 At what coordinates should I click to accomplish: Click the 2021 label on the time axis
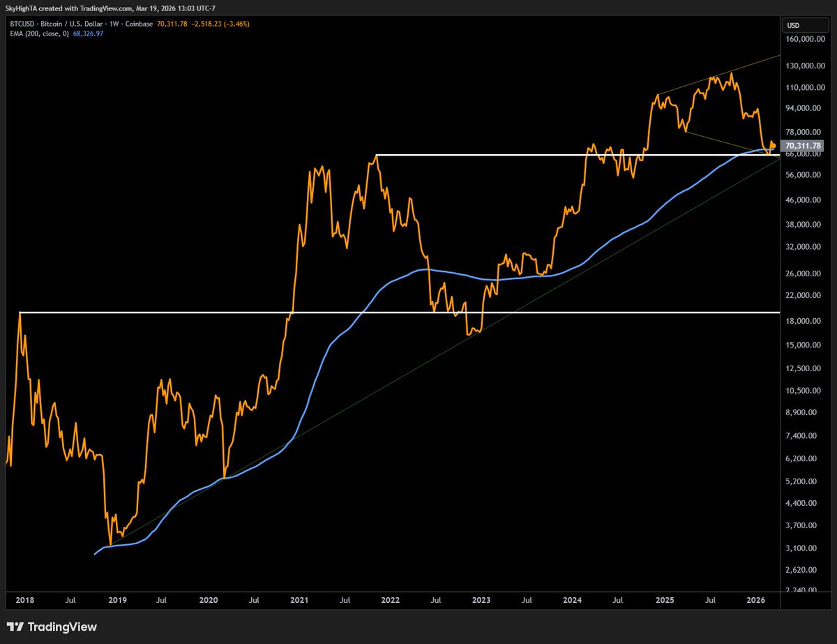click(x=300, y=600)
